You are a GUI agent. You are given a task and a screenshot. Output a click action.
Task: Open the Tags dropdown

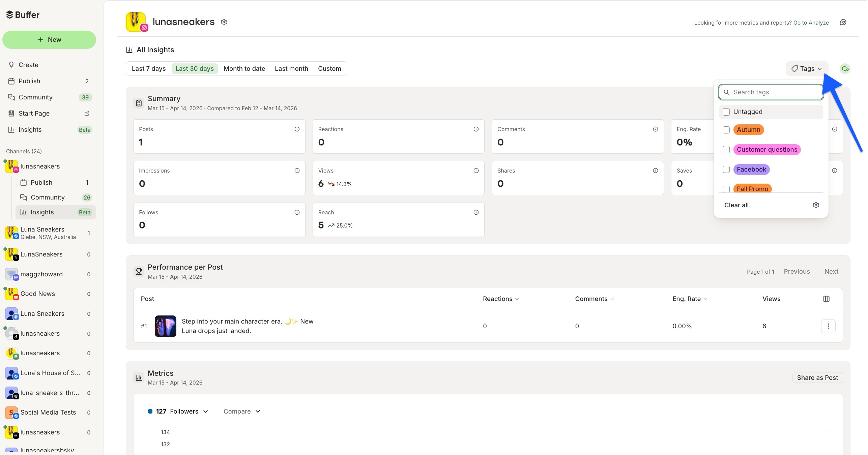(x=807, y=69)
